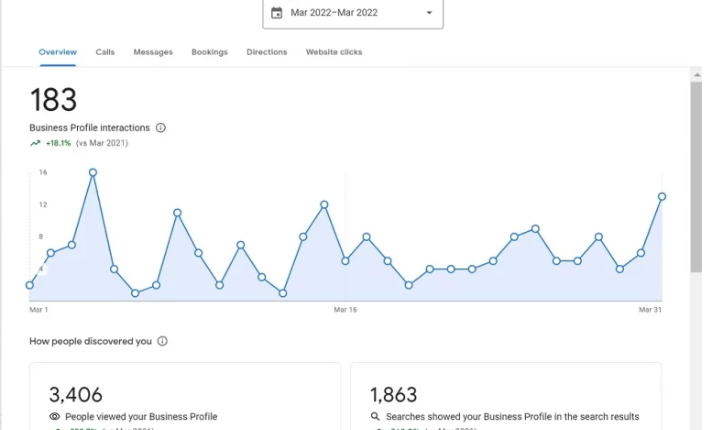Click the calendar icon in date selector
The height and width of the screenshot is (430, 712).
[x=277, y=13]
